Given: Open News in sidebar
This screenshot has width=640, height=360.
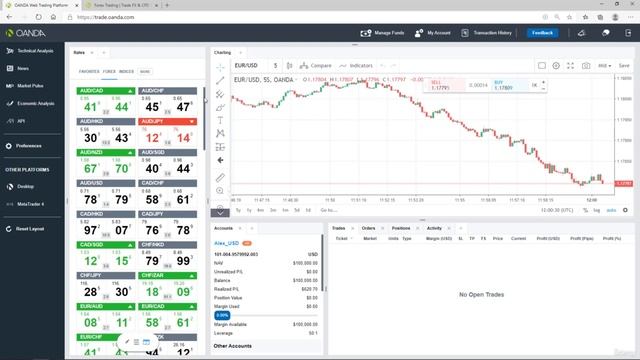Looking at the screenshot, I should [18, 69].
